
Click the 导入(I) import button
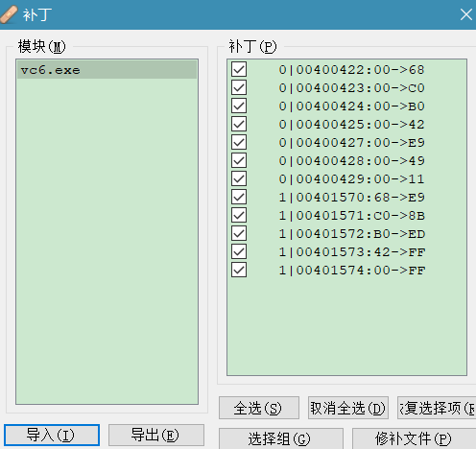point(52,435)
